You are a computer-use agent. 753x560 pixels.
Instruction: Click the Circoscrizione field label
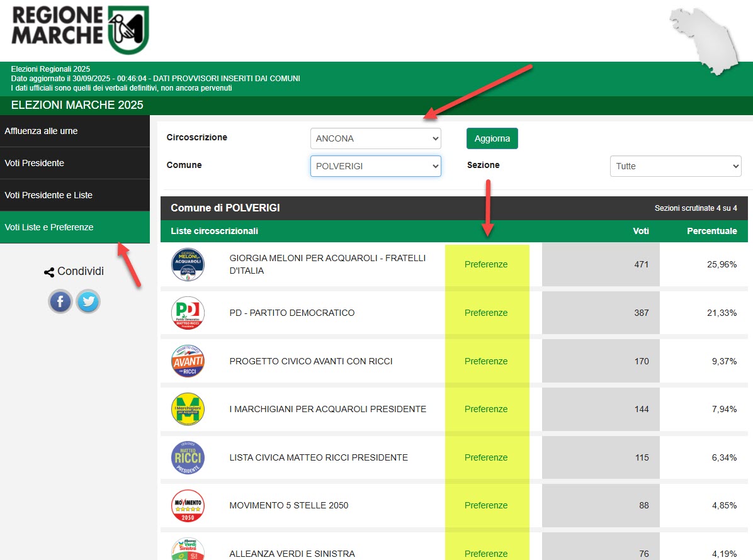[197, 137]
